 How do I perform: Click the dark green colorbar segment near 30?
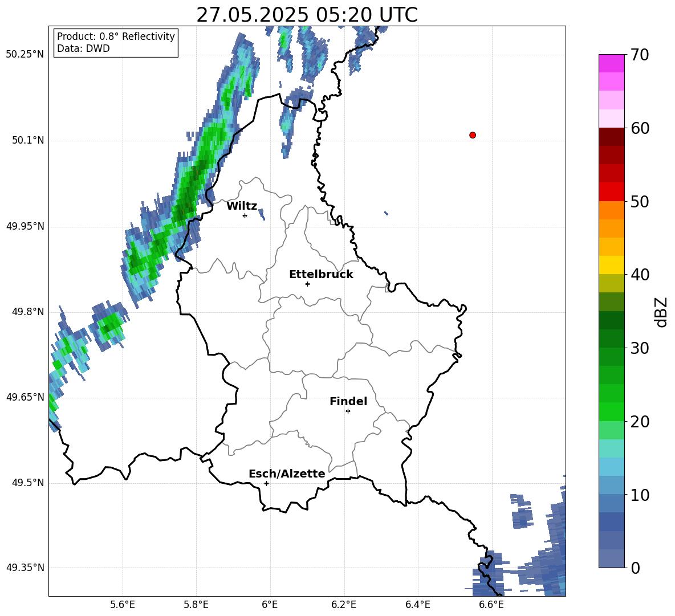click(x=611, y=338)
